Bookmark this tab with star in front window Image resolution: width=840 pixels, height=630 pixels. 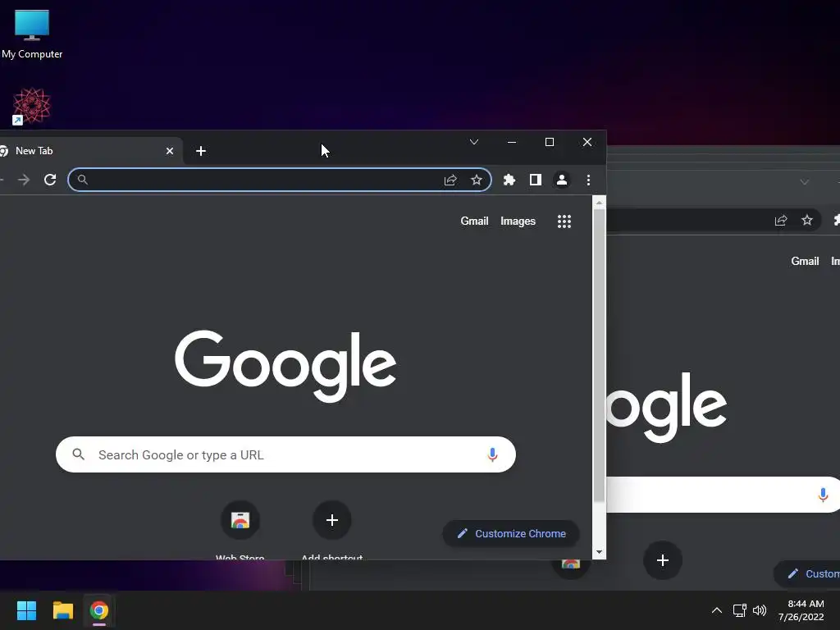(x=477, y=180)
